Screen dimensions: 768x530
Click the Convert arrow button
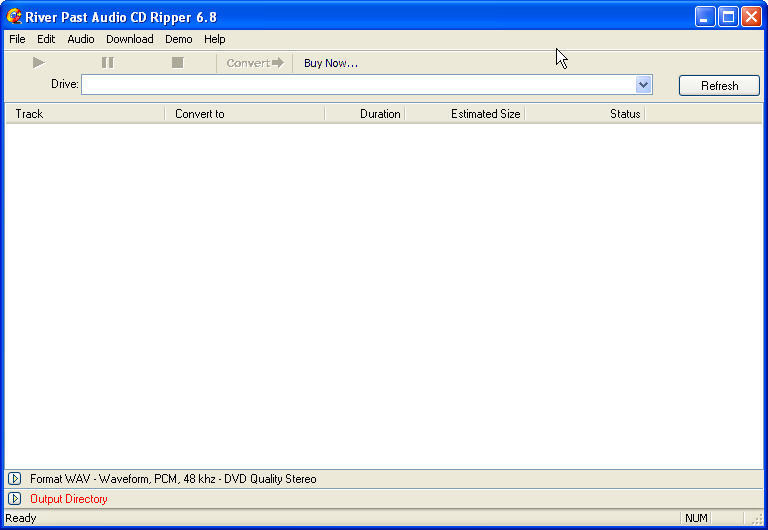(255, 63)
